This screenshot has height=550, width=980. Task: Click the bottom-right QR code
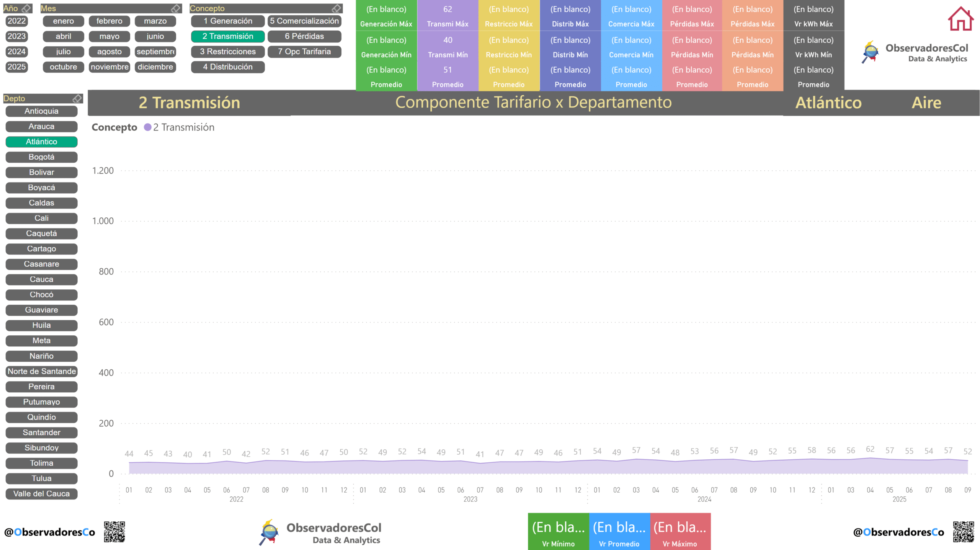pyautogui.click(x=963, y=532)
